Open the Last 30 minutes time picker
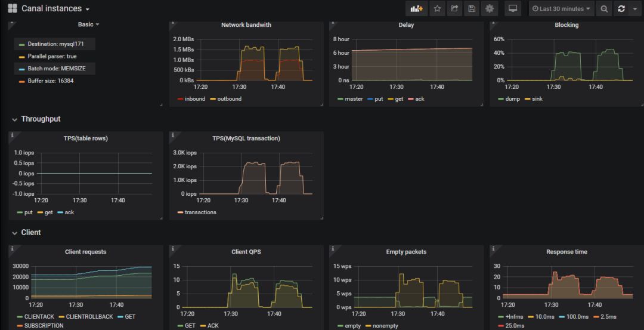 pos(562,8)
